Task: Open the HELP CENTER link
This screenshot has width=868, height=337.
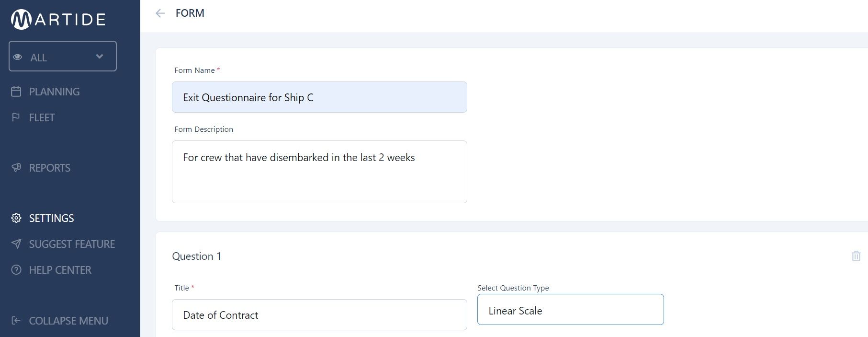Action: pyautogui.click(x=60, y=270)
